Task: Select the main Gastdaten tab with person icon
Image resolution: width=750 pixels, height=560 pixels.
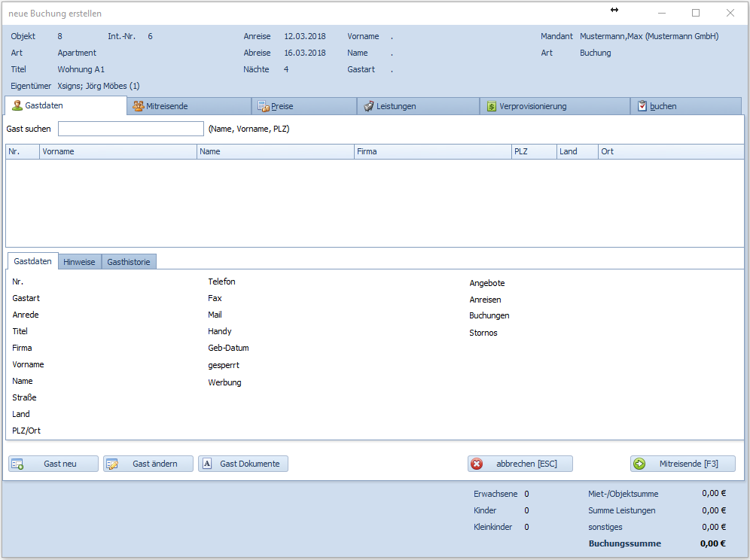Action: [66, 105]
